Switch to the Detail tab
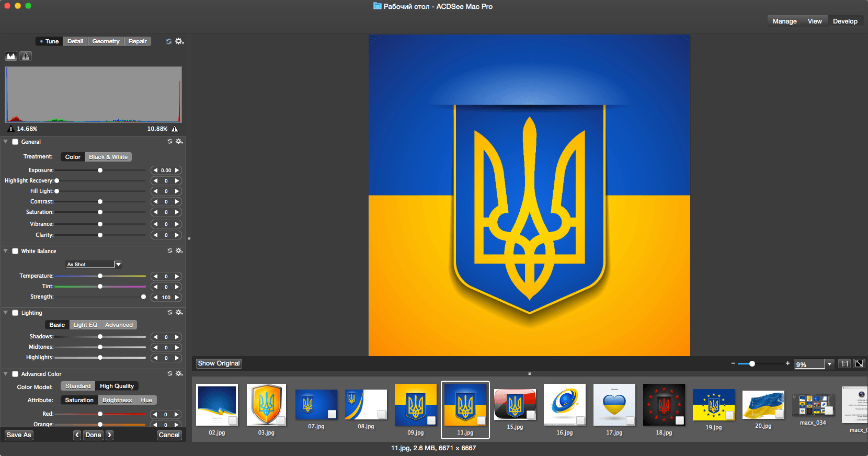This screenshot has height=456, width=868. coord(75,41)
